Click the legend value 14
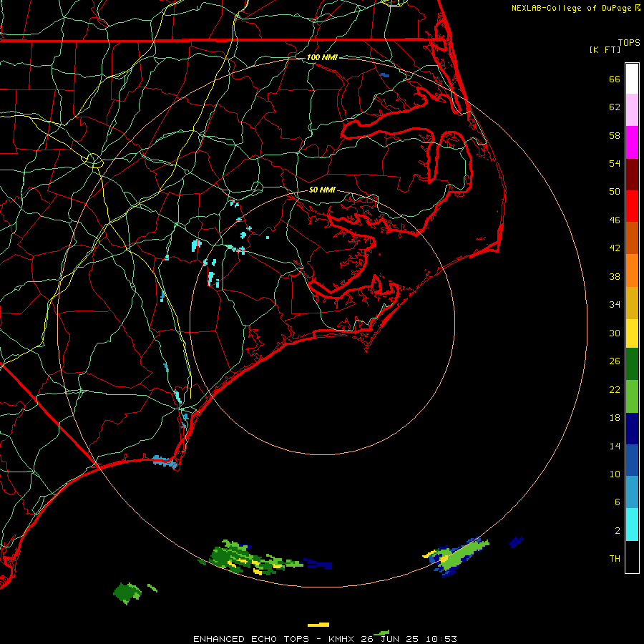This screenshot has height=644, width=644. pyautogui.click(x=615, y=446)
